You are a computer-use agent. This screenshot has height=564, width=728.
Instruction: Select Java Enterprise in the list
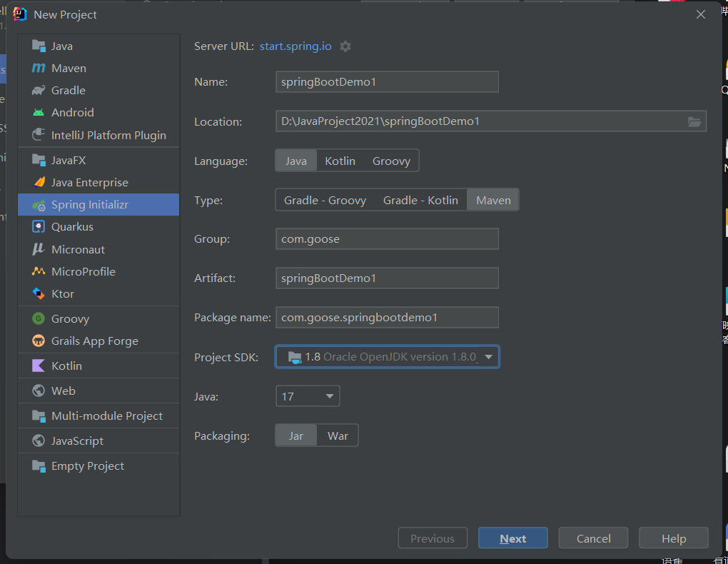pos(98,182)
